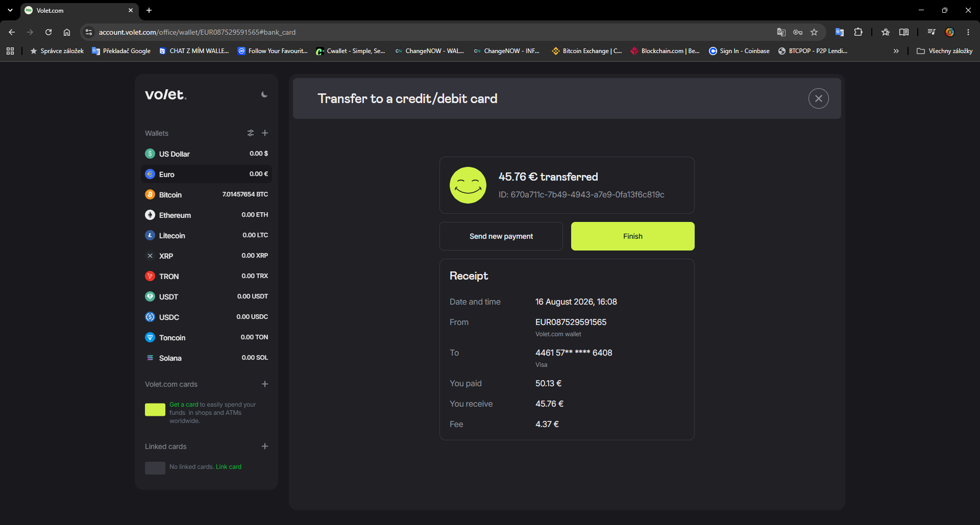Open wallet settings sliders icon

[251, 133]
